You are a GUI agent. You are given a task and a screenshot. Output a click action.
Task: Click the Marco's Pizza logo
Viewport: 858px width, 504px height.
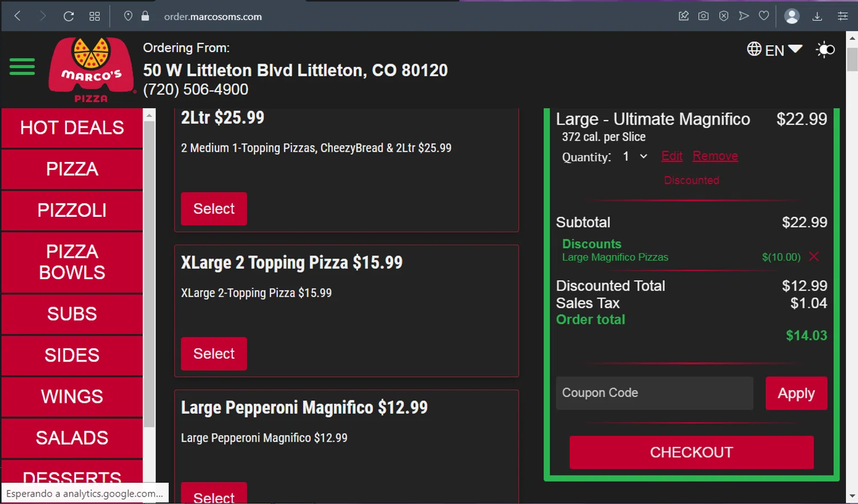click(x=91, y=70)
